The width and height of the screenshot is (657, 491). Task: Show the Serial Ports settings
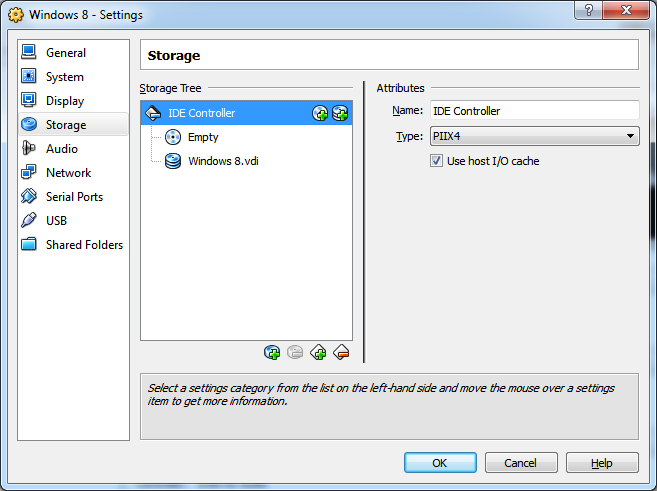[74, 197]
